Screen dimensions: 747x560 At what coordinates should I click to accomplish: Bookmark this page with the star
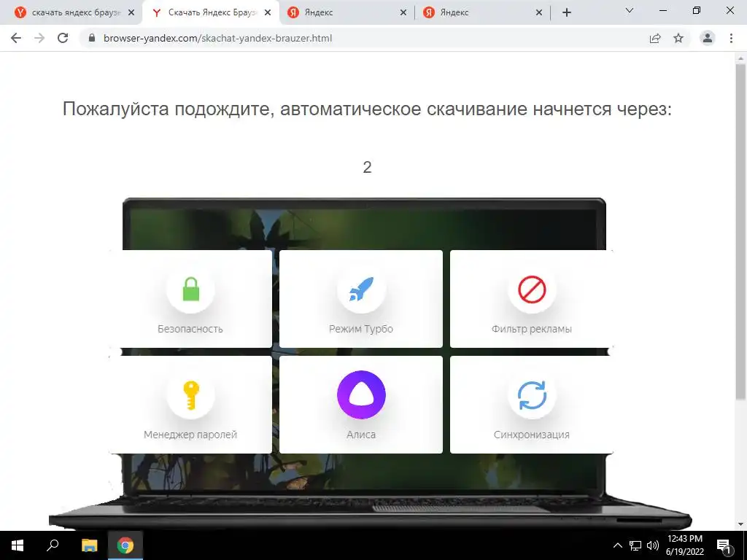[678, 38]
